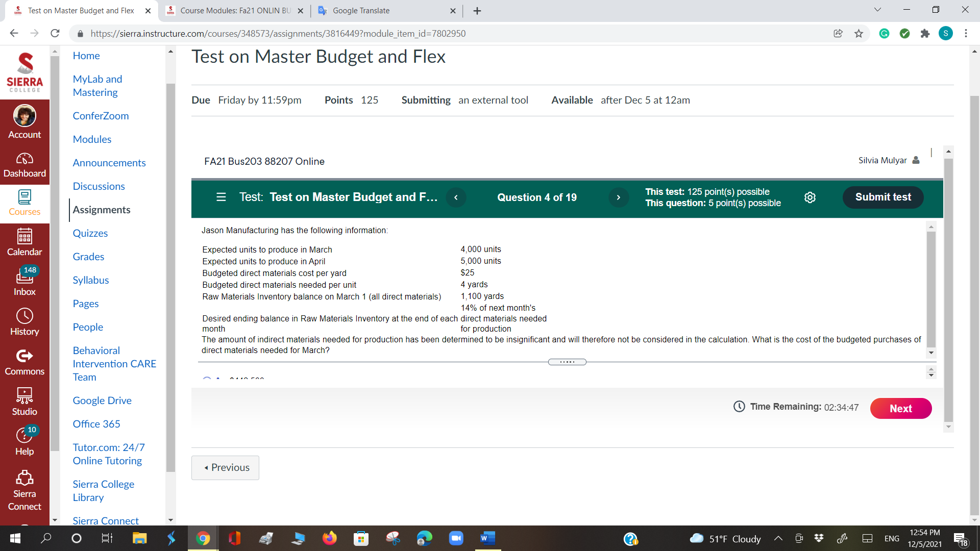The width and height of the screenshot is (980, 551).
Task: Bookmark the page with the star icon
Action: (859, 33)
